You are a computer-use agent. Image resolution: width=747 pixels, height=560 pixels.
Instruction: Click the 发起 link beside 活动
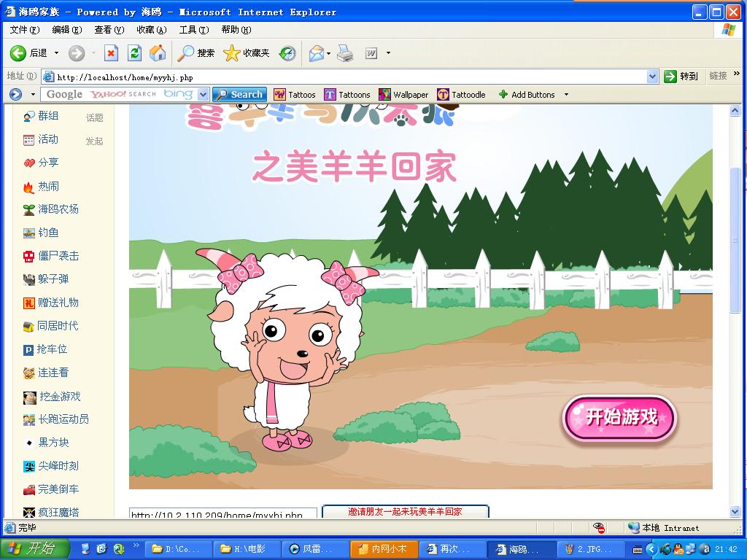(x=94, y=141)
